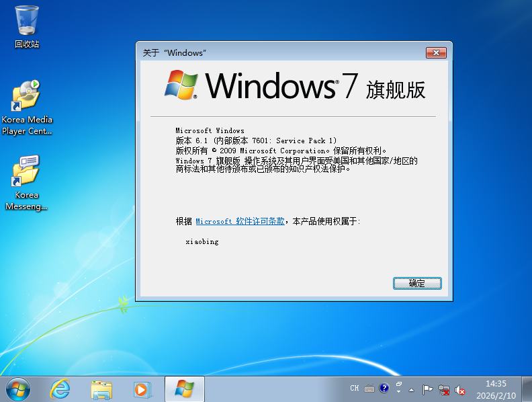Open the Windows Start orb
This screenshot has height=402, width=532.
point(18,389)
